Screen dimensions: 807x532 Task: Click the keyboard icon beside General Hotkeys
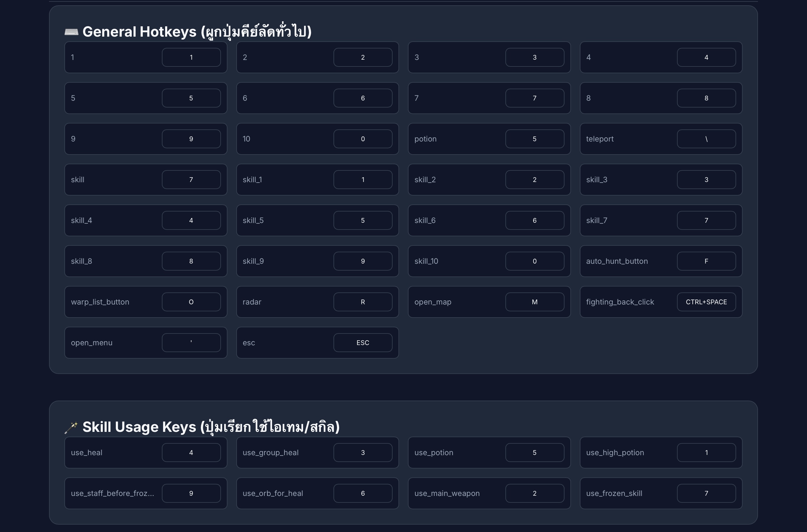click(71, 32)
